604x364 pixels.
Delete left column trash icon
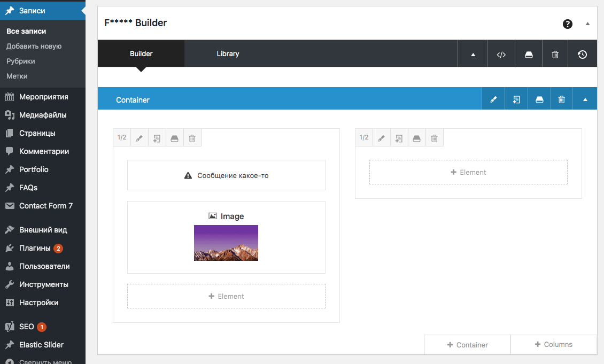(192, 138)
